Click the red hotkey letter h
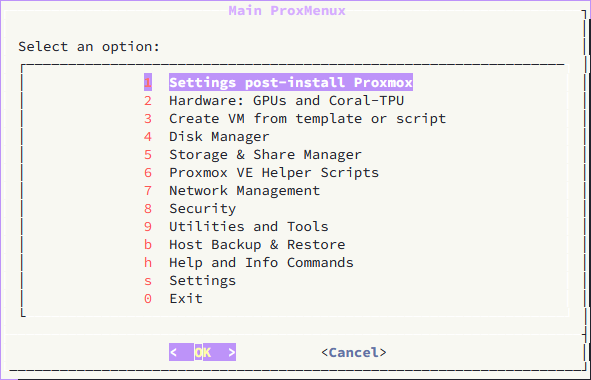 point(148,263)
